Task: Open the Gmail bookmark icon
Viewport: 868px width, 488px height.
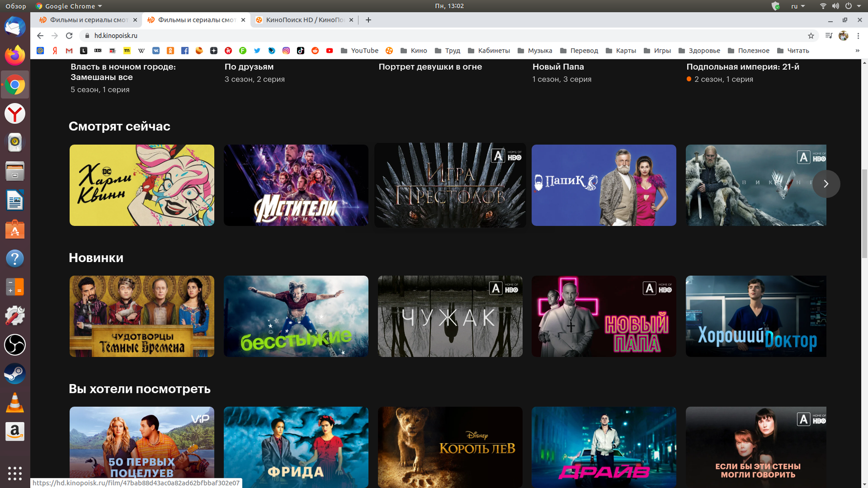Action: point(69,51)
